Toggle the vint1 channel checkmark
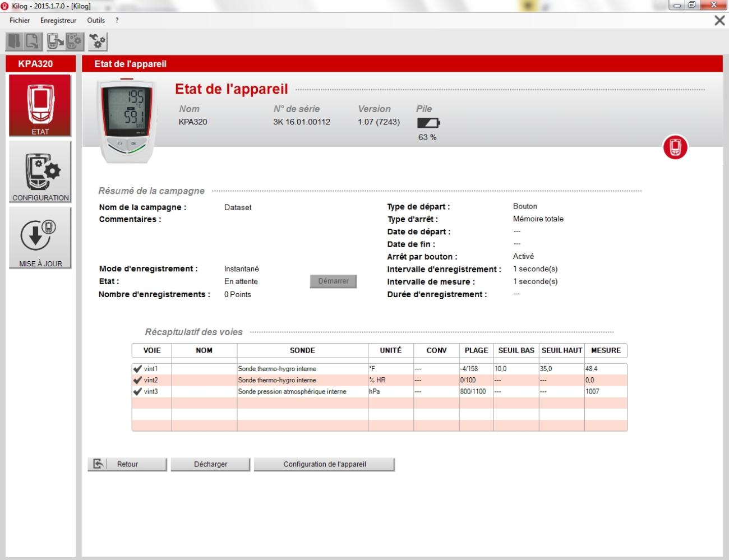This screenshot has width=729, height=560. coord(137,369)
